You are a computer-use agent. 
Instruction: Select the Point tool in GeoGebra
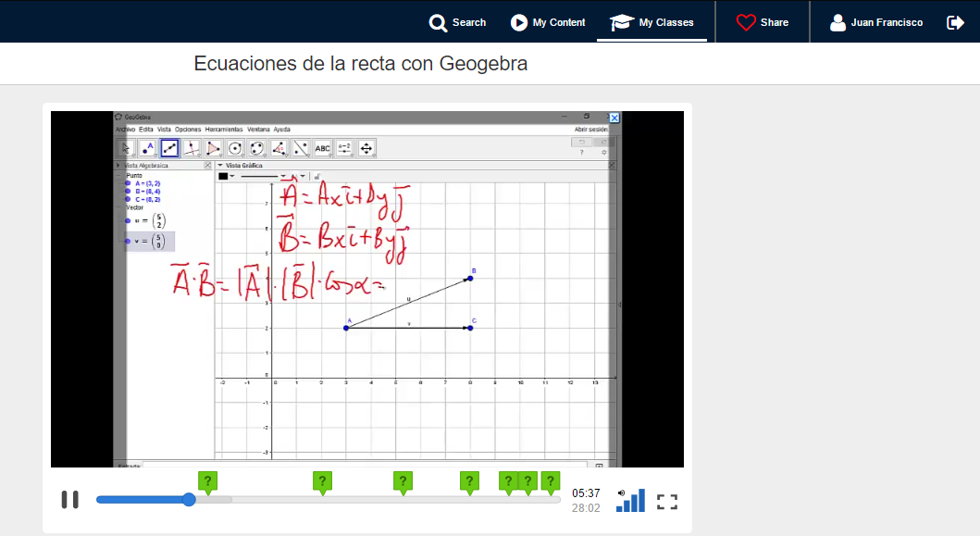[147, 148]
